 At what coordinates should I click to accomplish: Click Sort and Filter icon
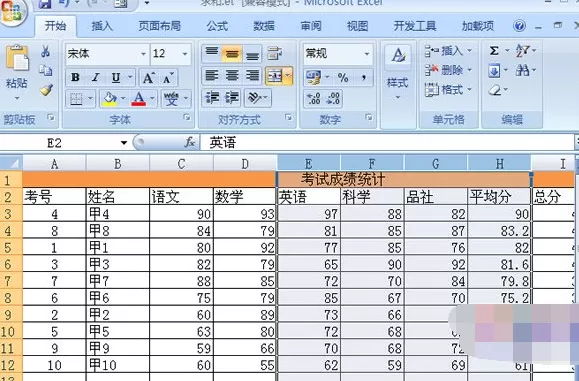(522, 51)
